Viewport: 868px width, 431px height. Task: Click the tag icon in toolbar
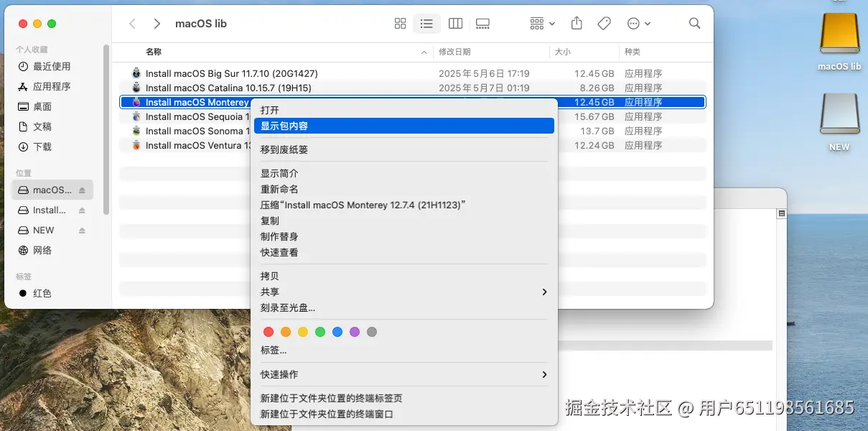(x=604, y=24)
